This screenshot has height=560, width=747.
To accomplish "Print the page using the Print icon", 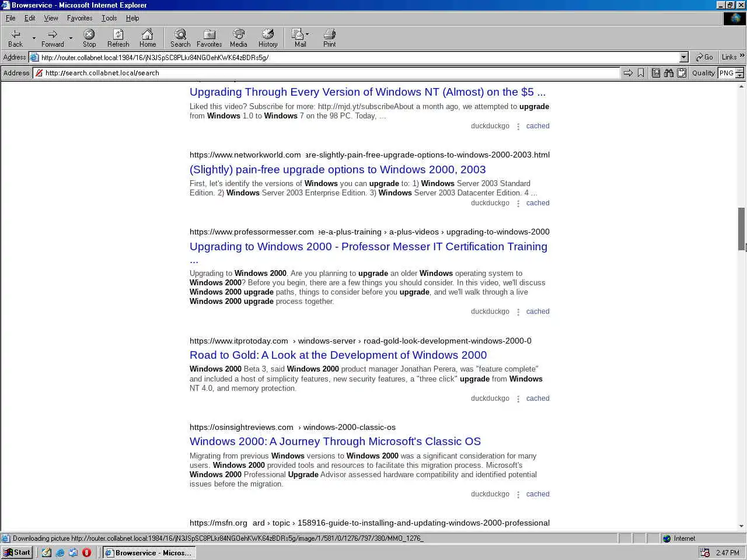I will [x=330, y=38].
